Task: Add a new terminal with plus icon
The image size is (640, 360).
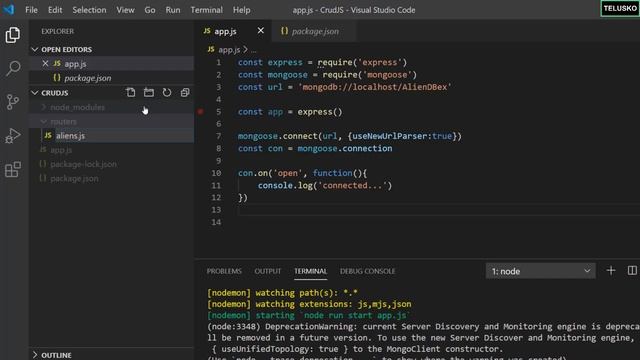Action: coord(611,271)
